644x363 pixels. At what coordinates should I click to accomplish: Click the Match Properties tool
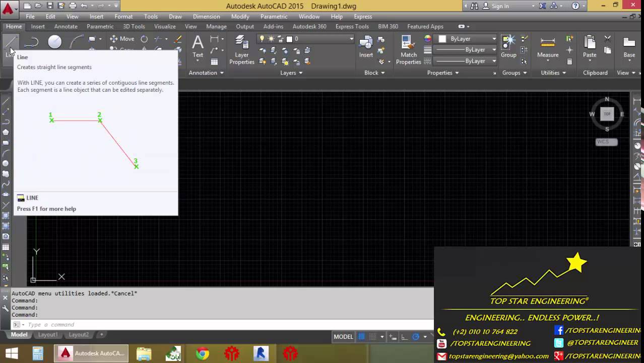point(408,49)
